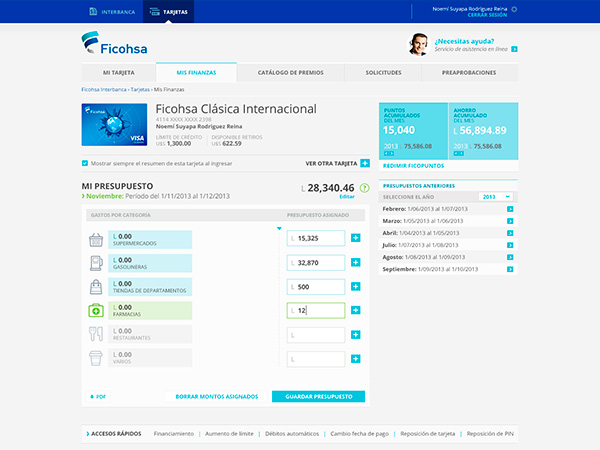Open Marzo previous budget arrow
Viewport: 600px width, 450px height.
coord(510,221)
